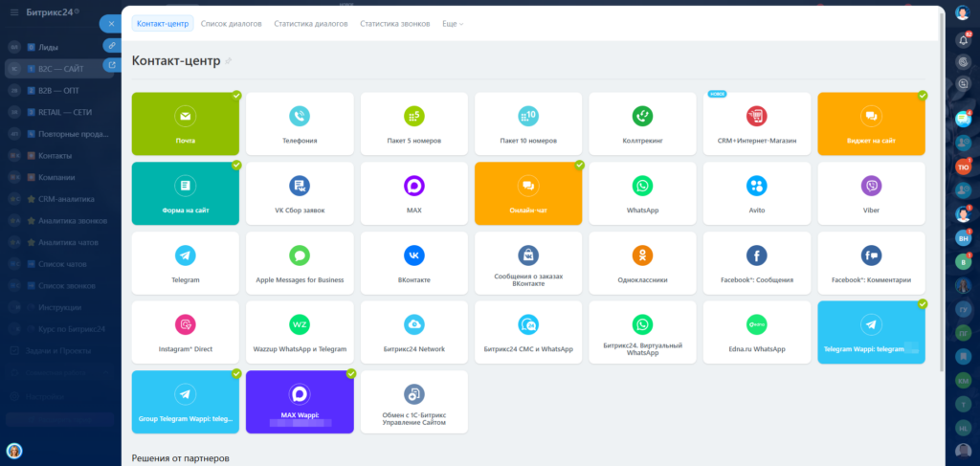
Task: Open the ВКонтакте channel tile
Action: [413, 263]
